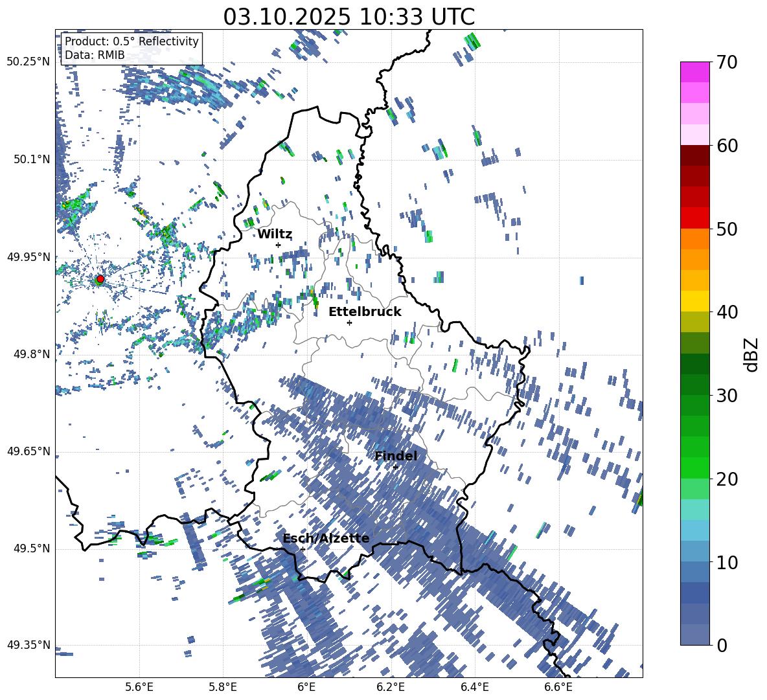Click the cross marker below Findel
This screenshot has width=767, height=700.
coord(395,467)
